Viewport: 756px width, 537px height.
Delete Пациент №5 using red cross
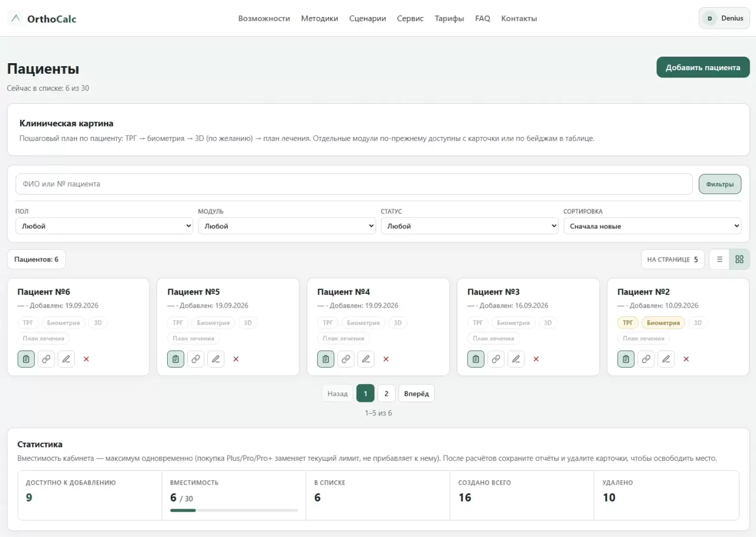(x=236, y=359)
